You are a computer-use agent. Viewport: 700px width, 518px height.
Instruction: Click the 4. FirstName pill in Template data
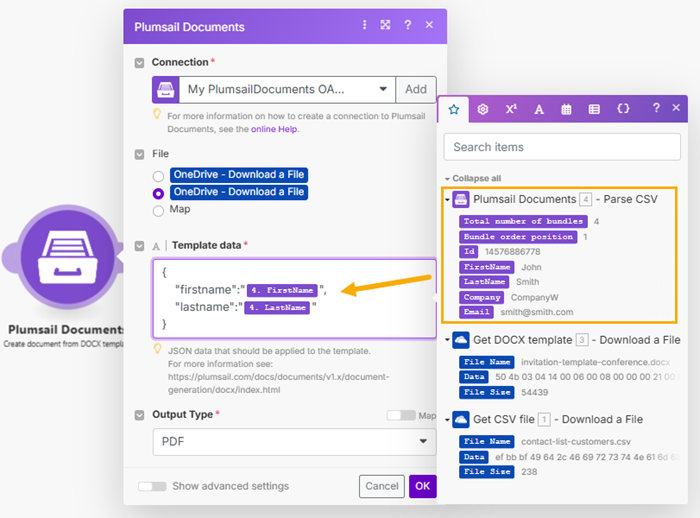tap(282, 290)
